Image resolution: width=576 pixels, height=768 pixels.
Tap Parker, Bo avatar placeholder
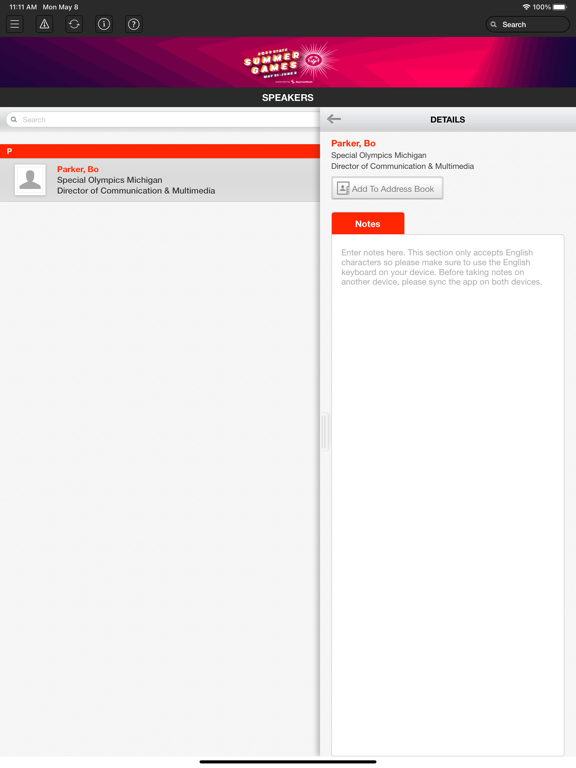[30, 180]
